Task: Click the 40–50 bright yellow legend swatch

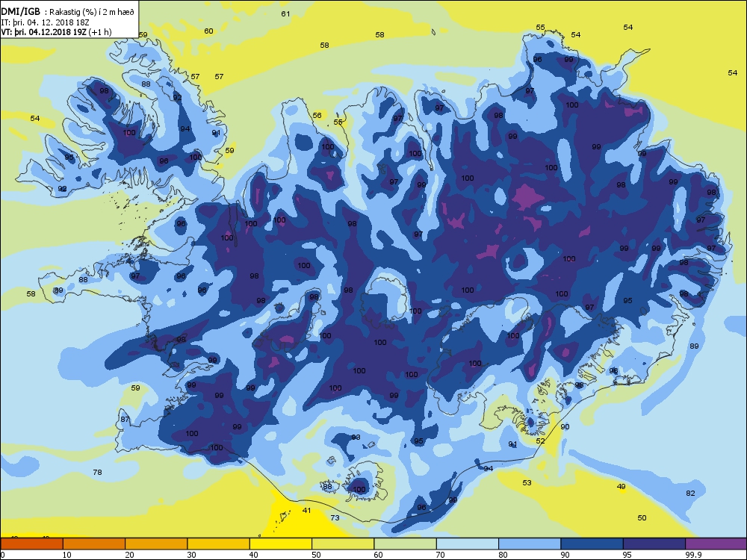Action: [x=281, y=544]
